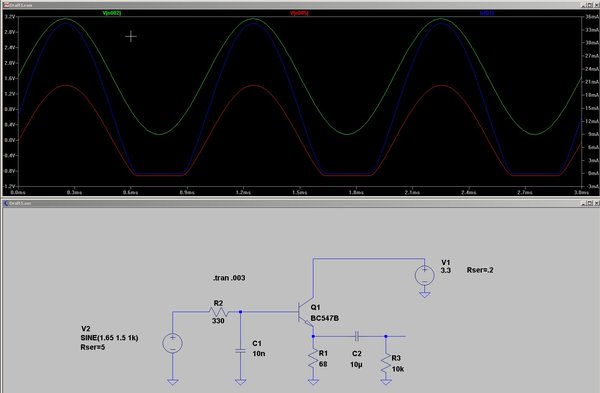Click the ground symbol under V1
Image resolution: width=600 pixels, height=393 pixels.
425,295
